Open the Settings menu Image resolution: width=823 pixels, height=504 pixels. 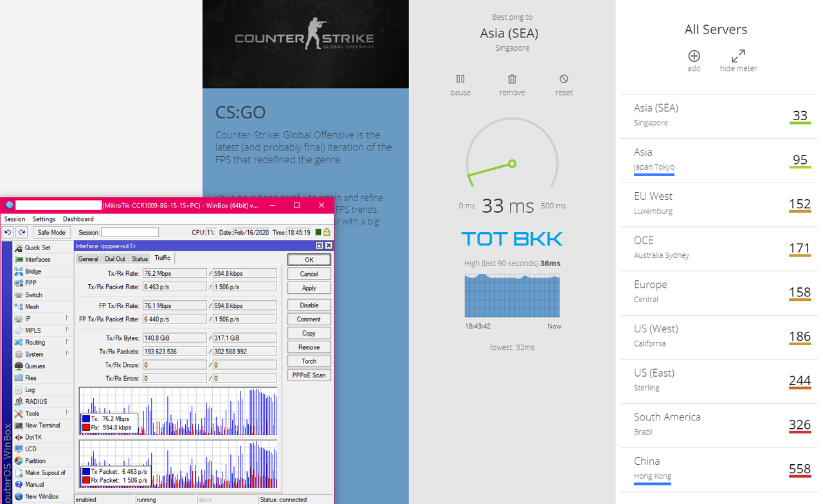pyautogui.click(x=44, y=219)
